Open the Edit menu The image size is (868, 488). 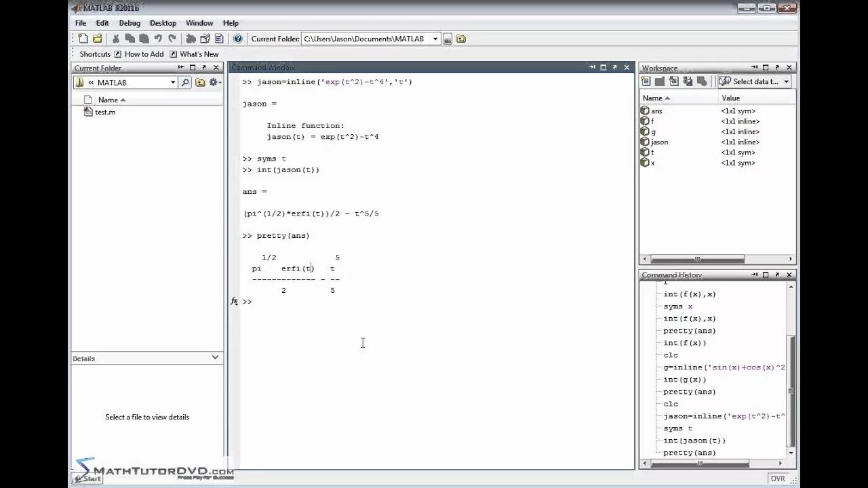tap(102, 23)
